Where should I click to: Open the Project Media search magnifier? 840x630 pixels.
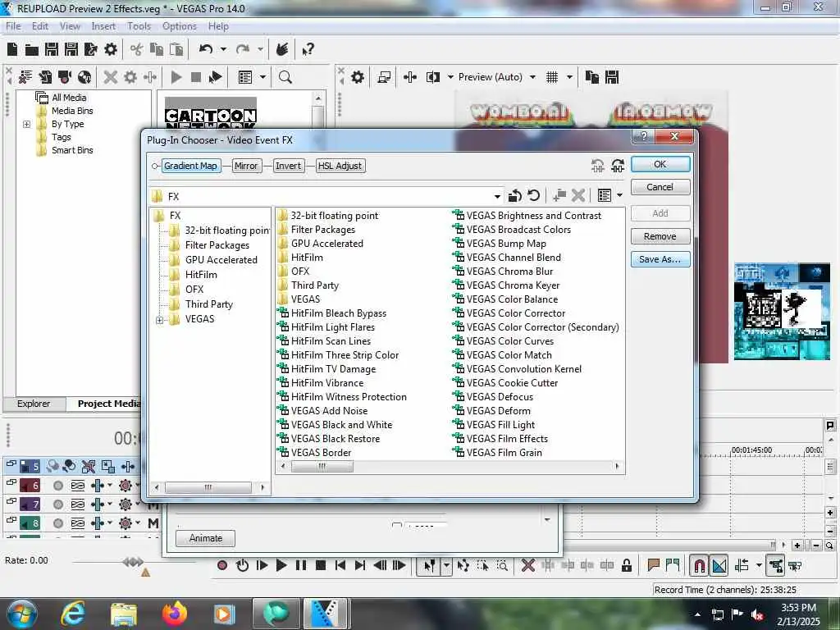point(285,77)
